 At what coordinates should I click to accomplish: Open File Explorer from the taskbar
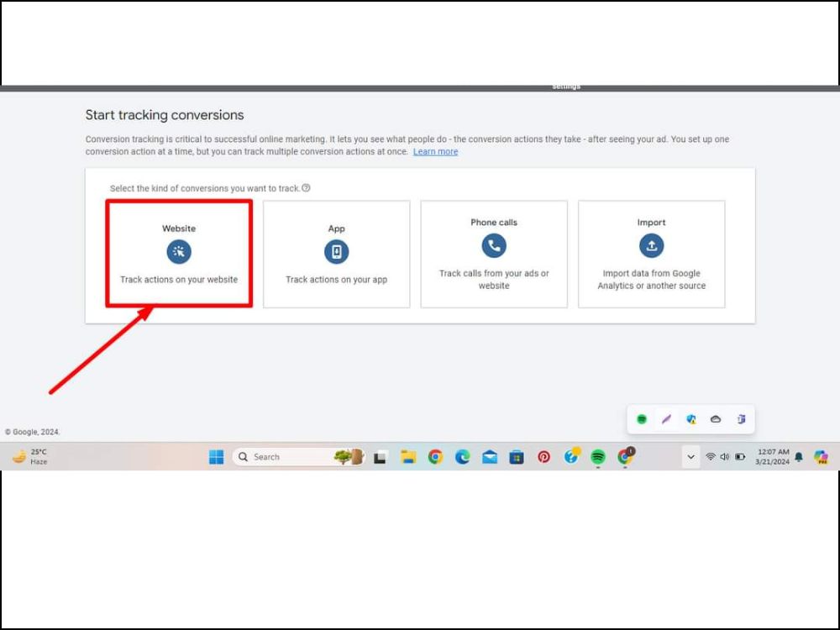pos(408,457)
